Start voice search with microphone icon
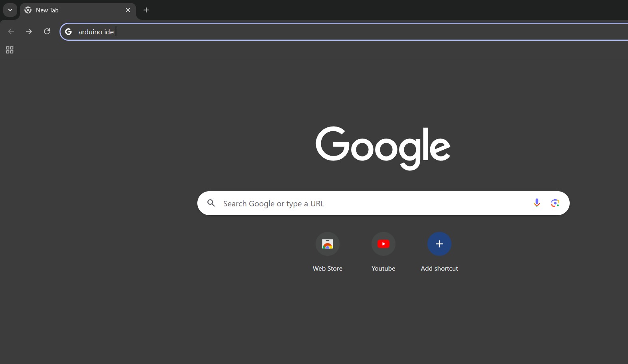The width and height of the screenshot is (628, 364). point(537,203)
